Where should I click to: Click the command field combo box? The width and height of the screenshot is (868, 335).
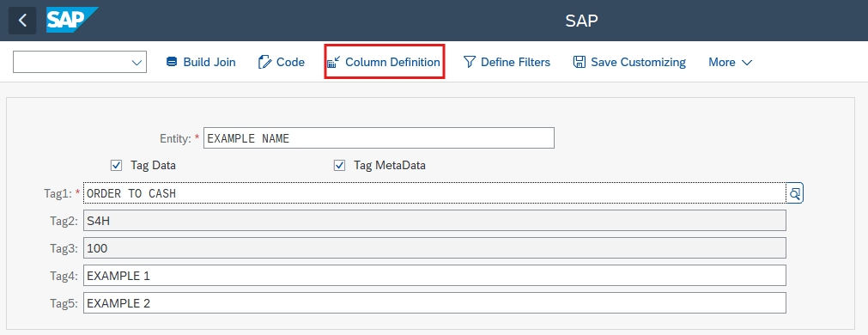tap(80, 62)
